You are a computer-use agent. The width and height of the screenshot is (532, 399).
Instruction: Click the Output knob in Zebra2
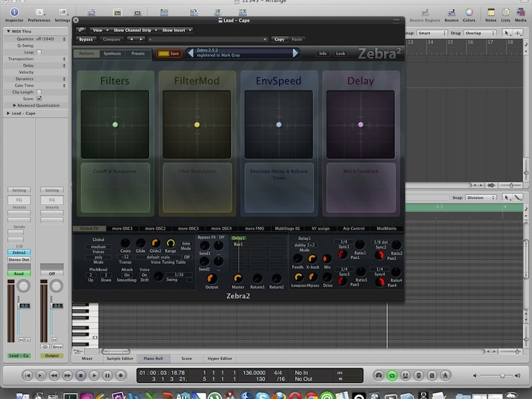pos(211,279)
